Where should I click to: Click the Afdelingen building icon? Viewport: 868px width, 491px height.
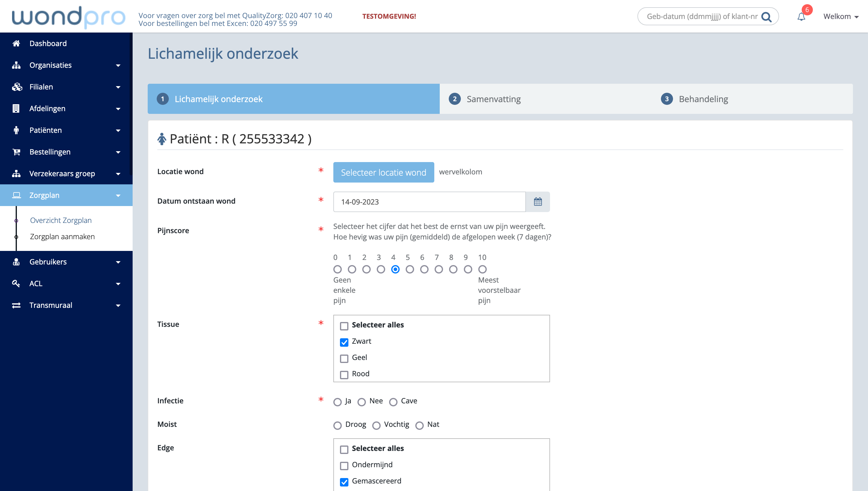(x=16, y=108)
